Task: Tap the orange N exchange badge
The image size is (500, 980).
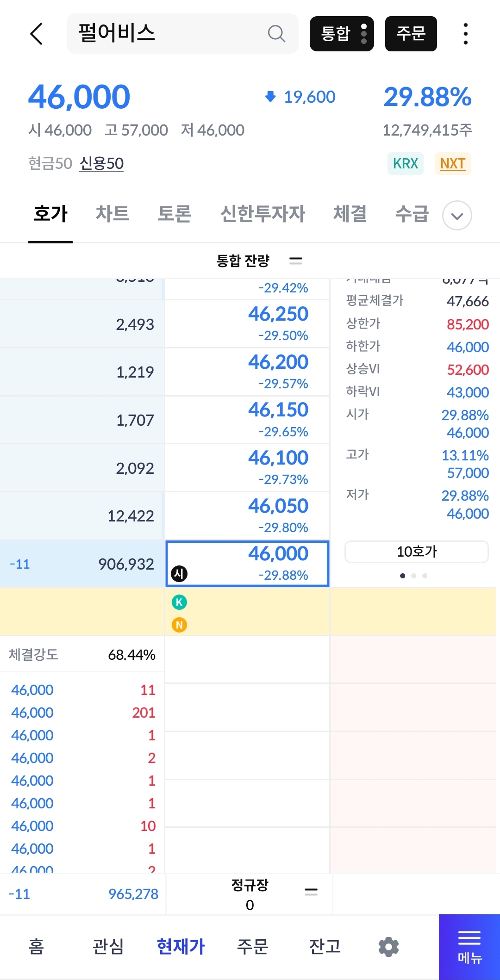Action: 179,625
